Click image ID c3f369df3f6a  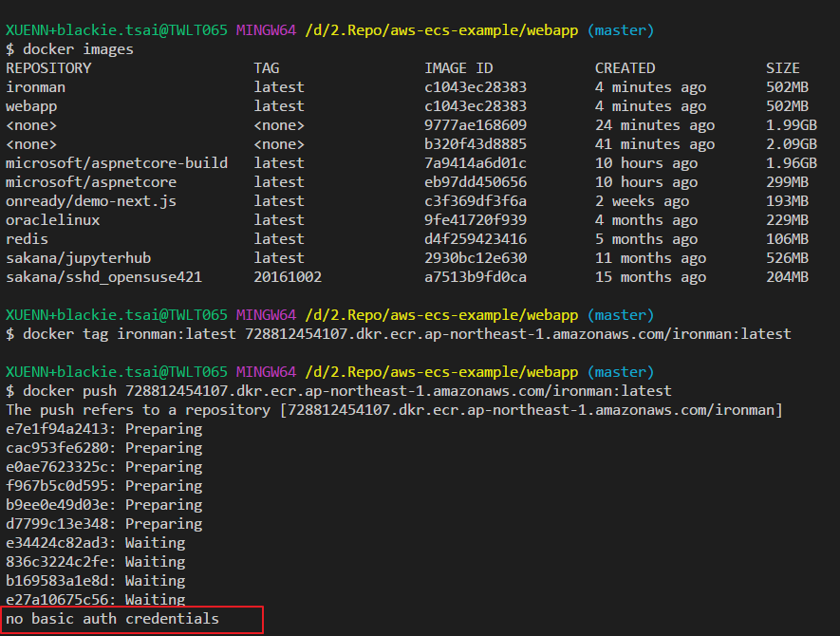[x=475, y=201]
